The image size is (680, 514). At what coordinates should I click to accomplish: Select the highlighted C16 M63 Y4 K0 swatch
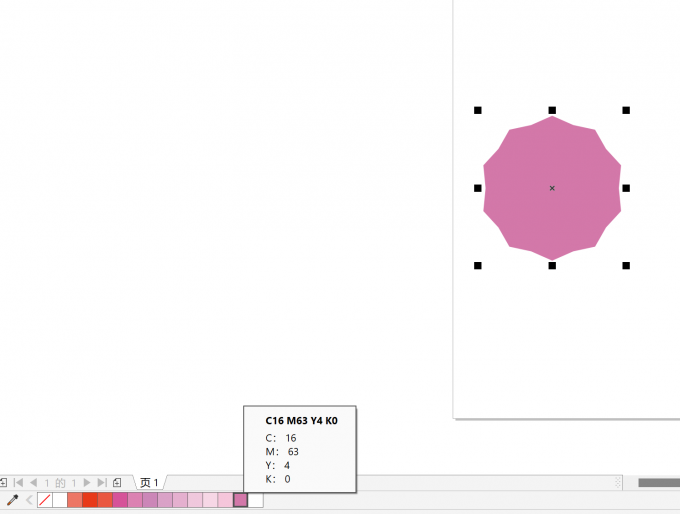(x=241, y=500)
